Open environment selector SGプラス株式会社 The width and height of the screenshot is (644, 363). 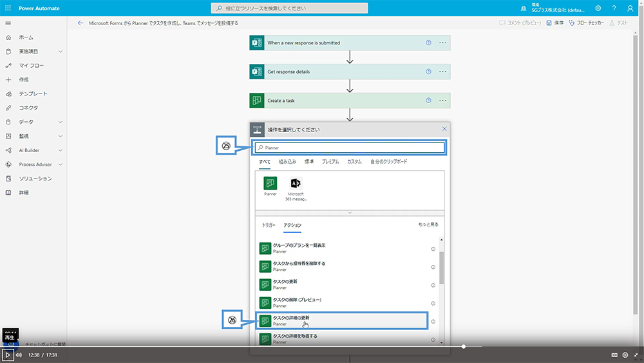point(553,8)
